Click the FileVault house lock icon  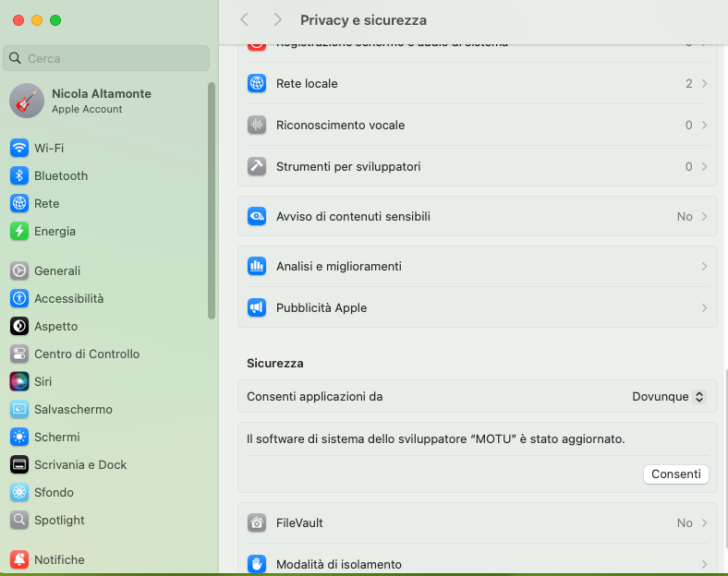click(x=257, y=522)
